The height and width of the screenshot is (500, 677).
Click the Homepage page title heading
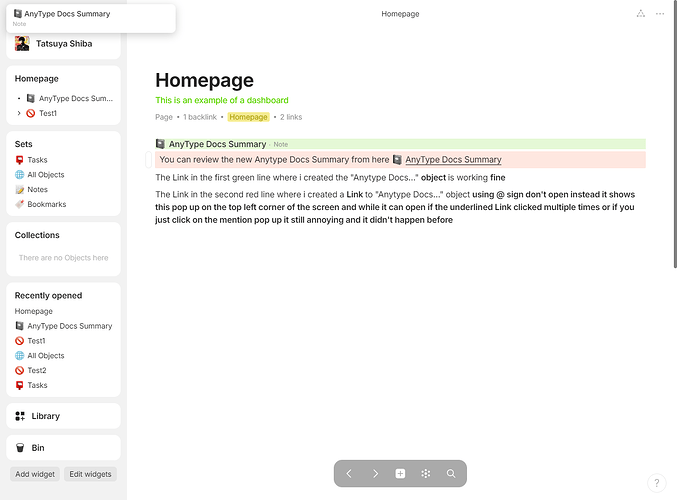coord(204,80)
